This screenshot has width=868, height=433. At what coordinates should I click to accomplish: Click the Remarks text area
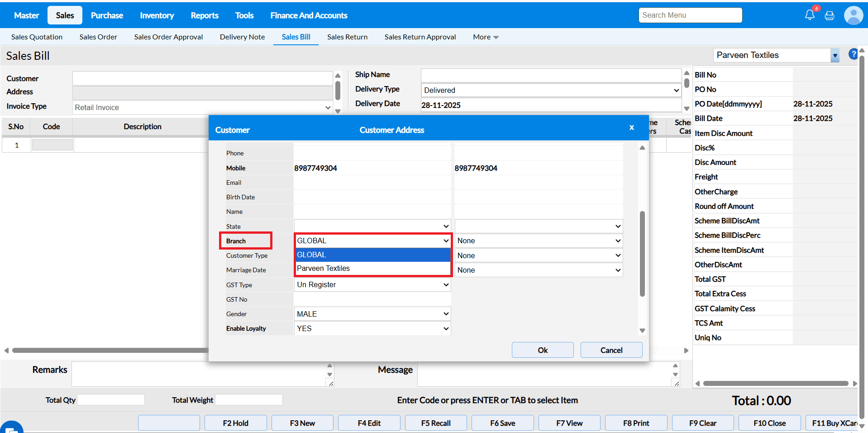(199, 374)
